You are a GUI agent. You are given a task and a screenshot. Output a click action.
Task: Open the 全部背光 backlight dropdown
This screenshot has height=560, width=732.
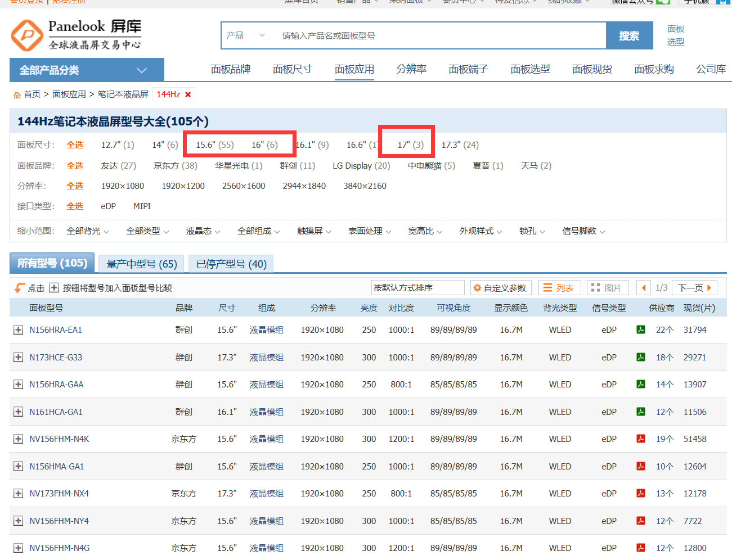88,231
